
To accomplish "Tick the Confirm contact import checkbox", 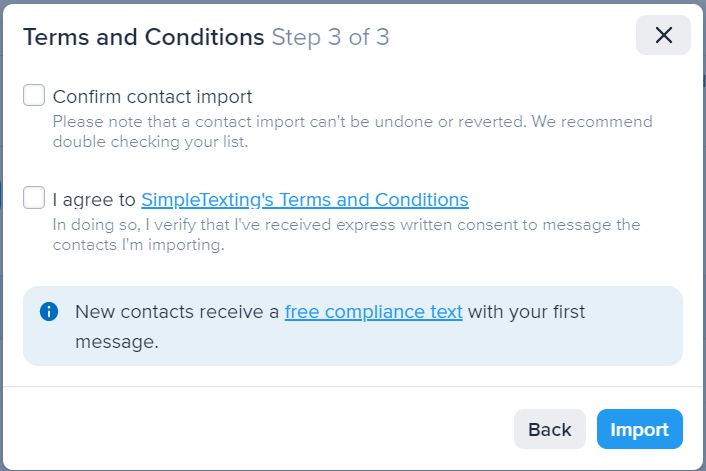I will pos(34,95).
